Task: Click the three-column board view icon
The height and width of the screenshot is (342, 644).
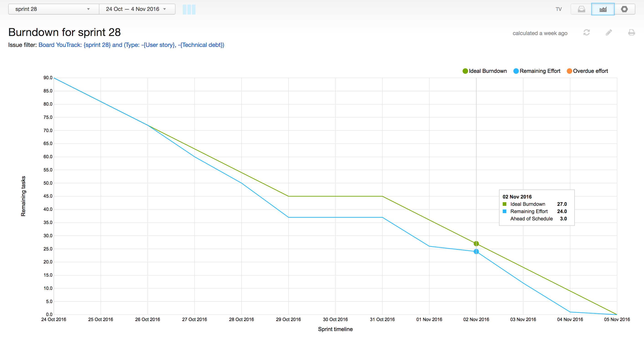Action: [189, 10]
